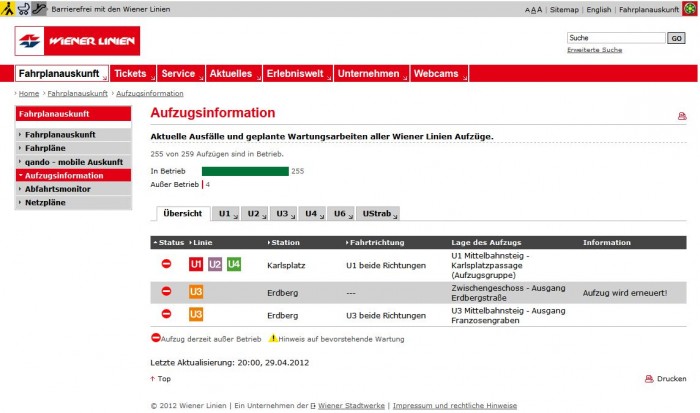Viewport: 700px width, 413px height.
Task: Open the Wiener Stadtwerke footer link
Action: pos(351,406)
